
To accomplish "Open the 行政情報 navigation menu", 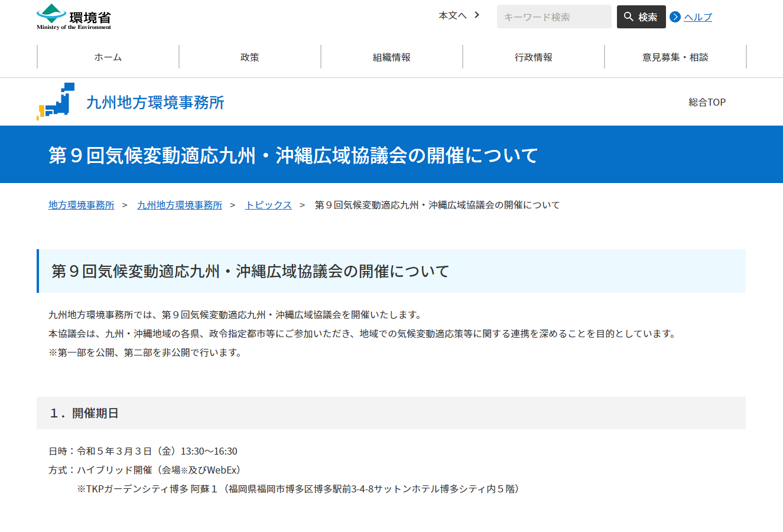I will pyautogui.click(x=533, y=57).
